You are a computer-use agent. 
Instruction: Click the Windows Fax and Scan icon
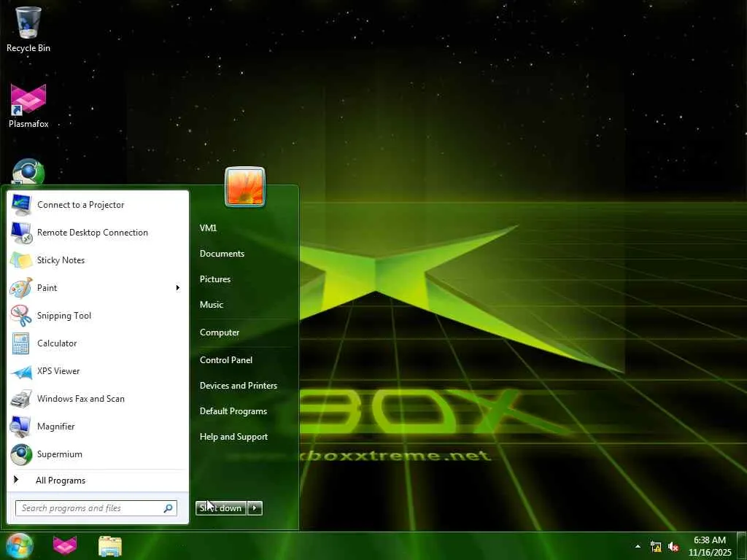21,399
